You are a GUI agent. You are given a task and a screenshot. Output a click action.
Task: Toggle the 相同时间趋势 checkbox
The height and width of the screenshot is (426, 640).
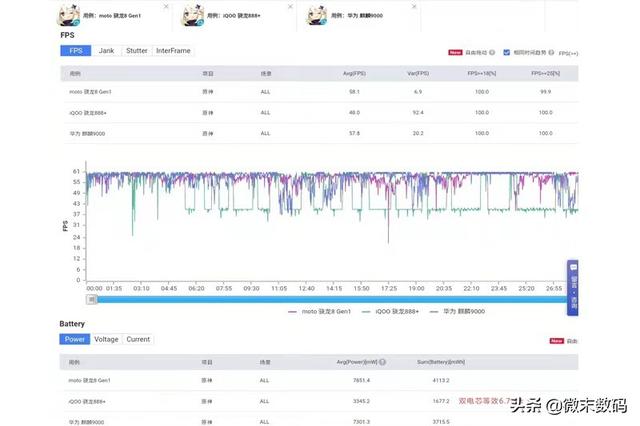click(x=507, y=52)
